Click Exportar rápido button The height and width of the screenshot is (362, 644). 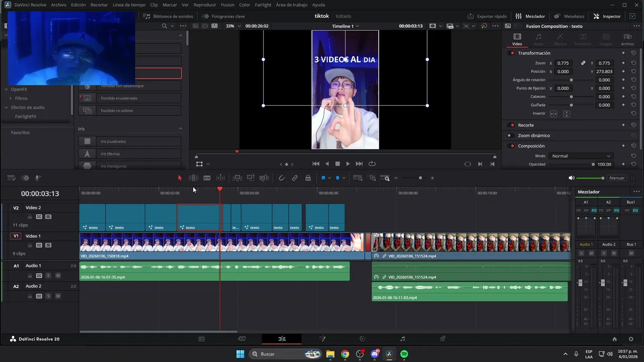tap(487, 16)
